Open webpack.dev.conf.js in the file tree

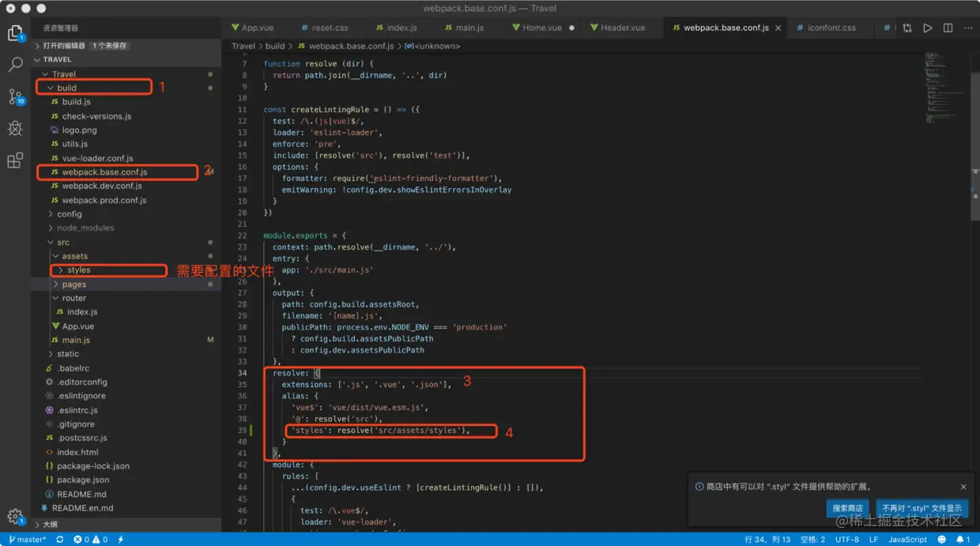102,186
